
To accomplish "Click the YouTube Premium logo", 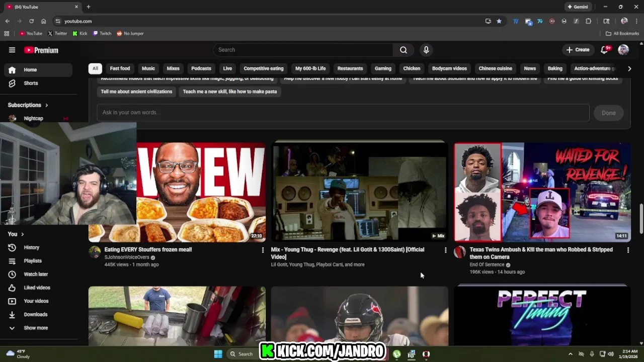I will 41,50.
